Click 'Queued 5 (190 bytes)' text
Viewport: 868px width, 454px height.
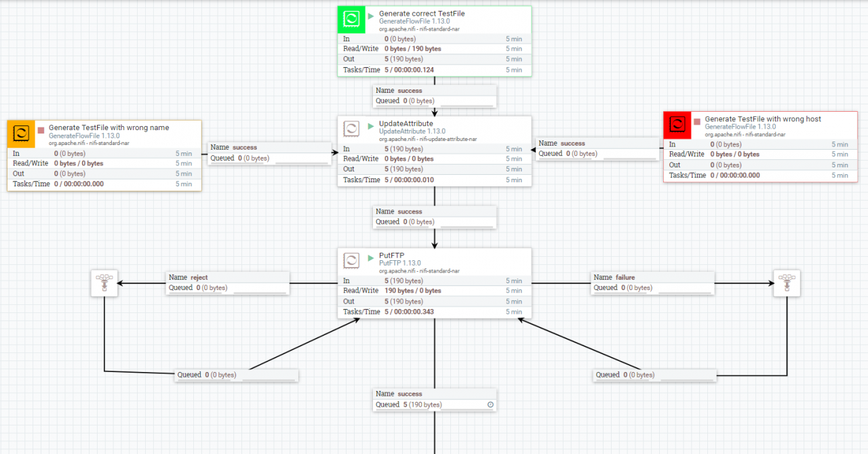pos(409,405)
